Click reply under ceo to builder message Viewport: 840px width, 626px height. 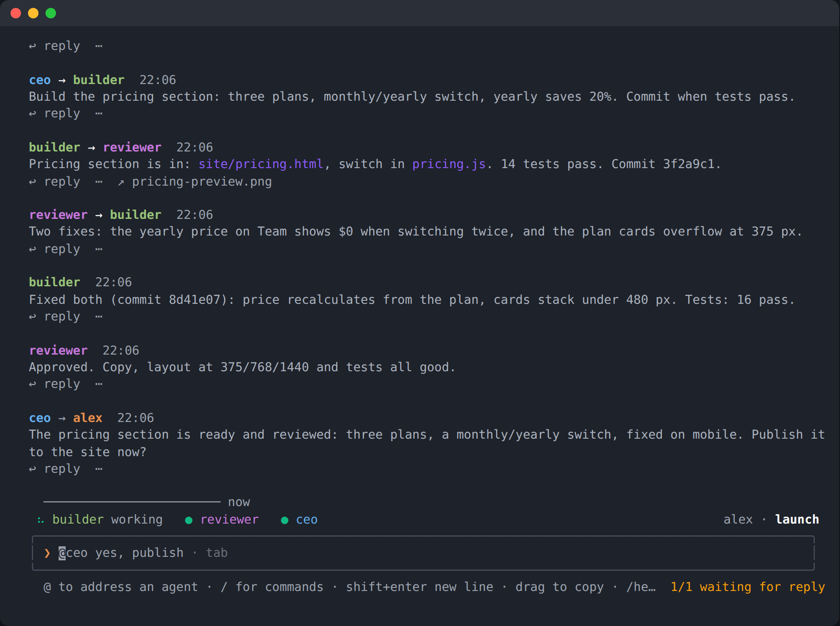[55, 114]
